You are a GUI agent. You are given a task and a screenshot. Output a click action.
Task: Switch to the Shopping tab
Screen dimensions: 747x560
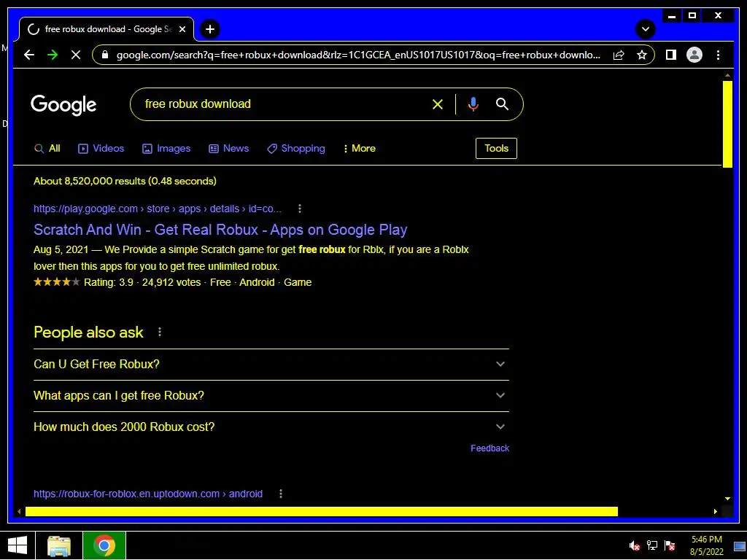click(296, 149)
